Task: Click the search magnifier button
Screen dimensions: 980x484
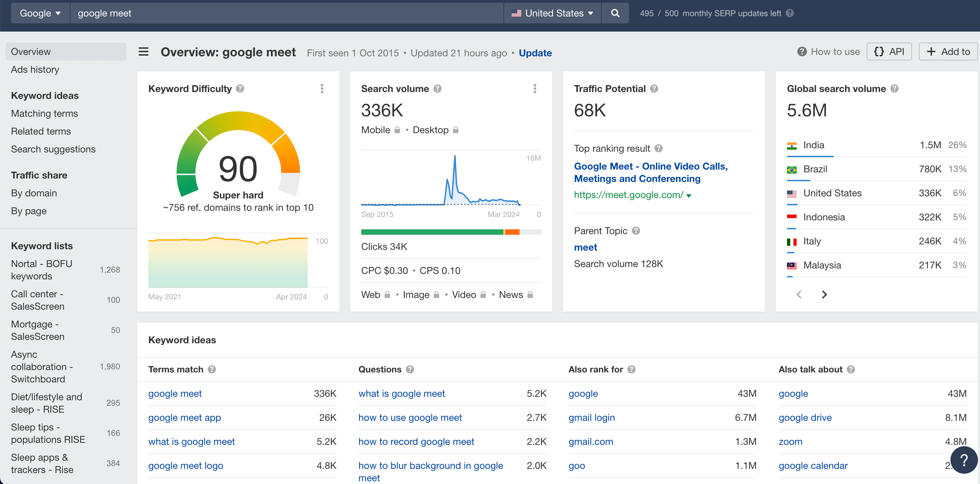Action: (615, 13)
